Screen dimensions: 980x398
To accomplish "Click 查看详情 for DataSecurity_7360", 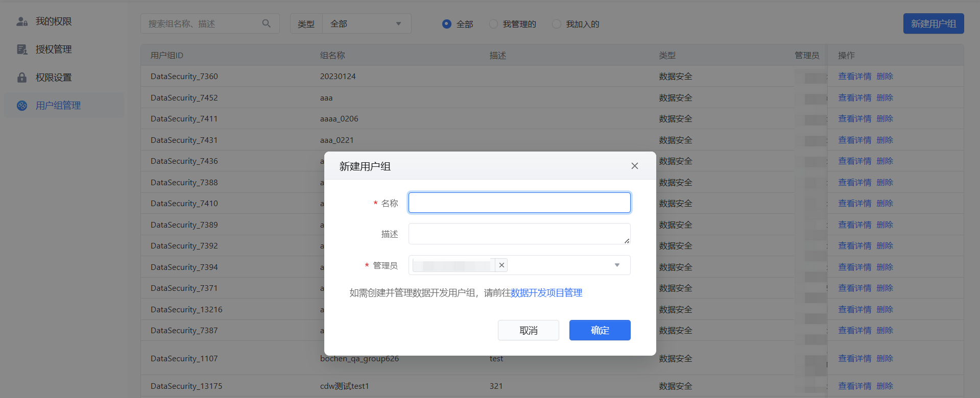I will click(854, 77).
